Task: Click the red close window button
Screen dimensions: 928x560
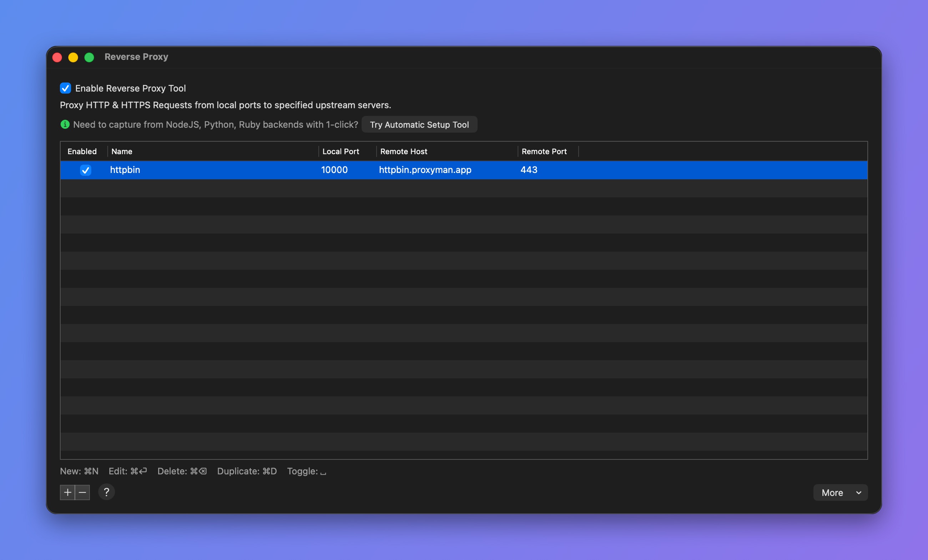Action: (x=57, y=57)
